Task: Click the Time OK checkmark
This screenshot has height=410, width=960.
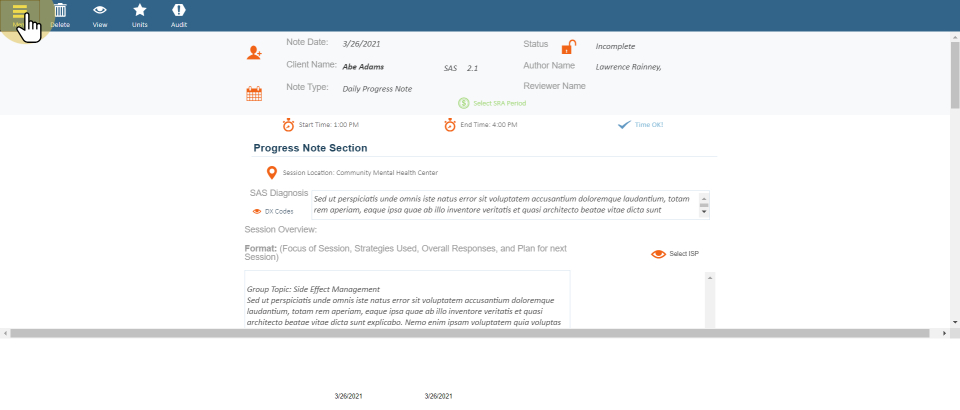Action: 624,125
